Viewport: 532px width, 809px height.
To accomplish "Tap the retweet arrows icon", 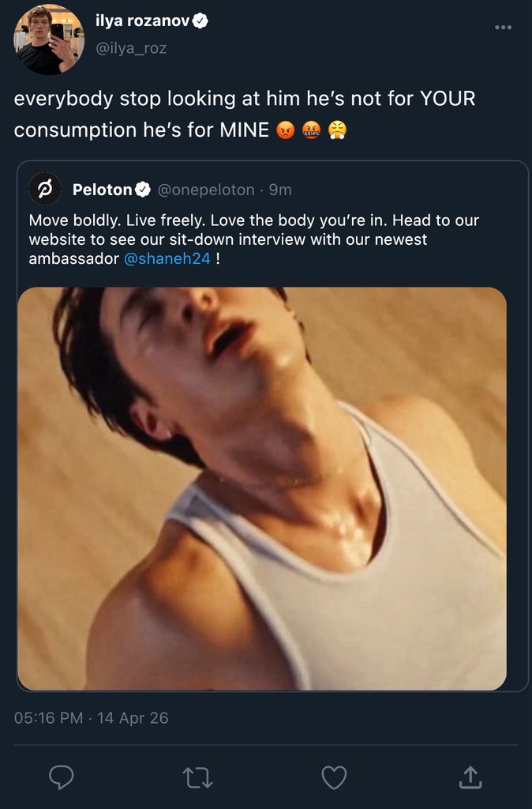I will (198, 777).
